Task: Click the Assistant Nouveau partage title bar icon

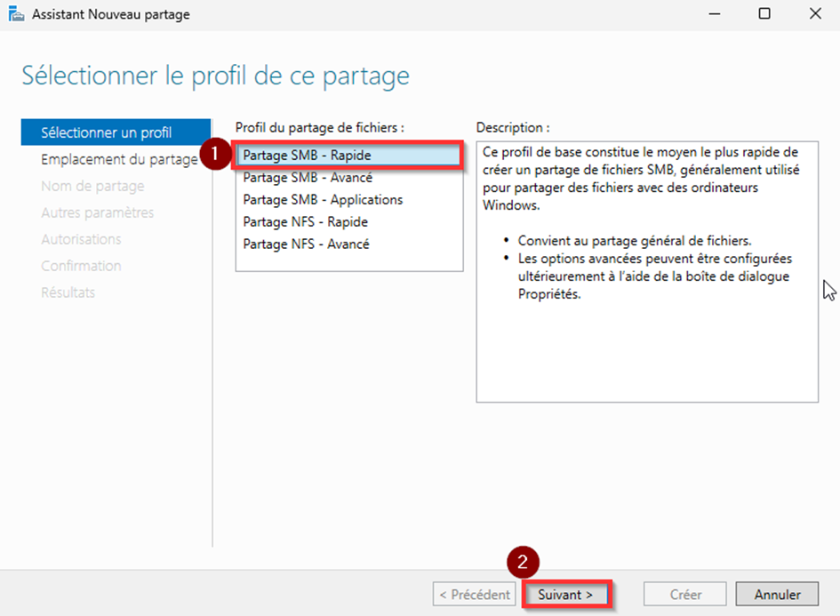Action: tap(16, 14)
